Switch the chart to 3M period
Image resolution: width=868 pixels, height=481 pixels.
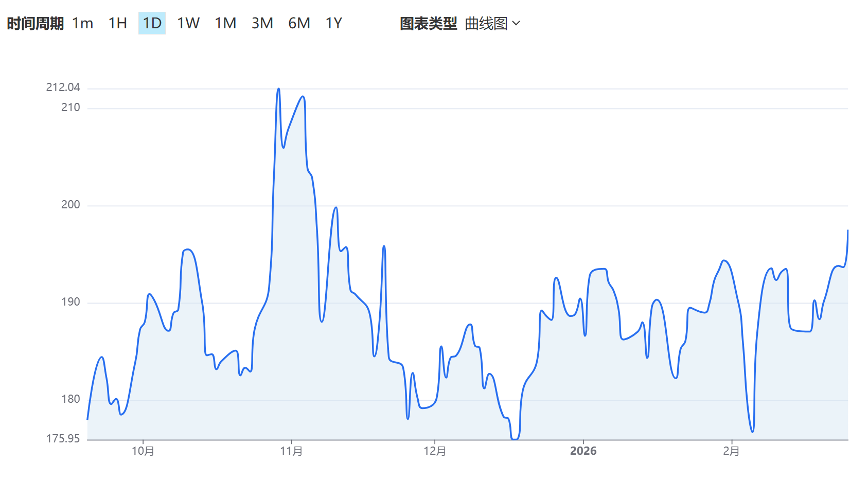pyautogui.click(x=262, y=23)
